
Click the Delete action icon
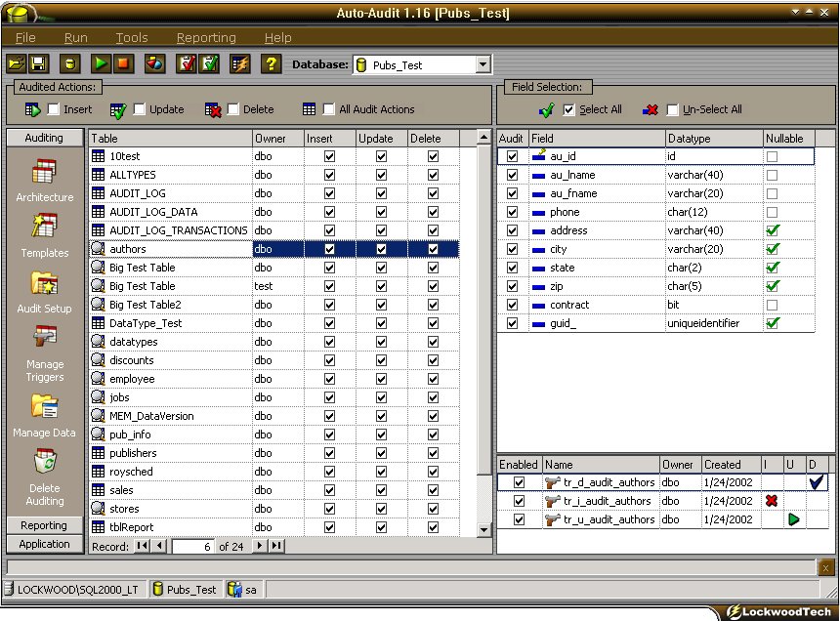[213, 110]
